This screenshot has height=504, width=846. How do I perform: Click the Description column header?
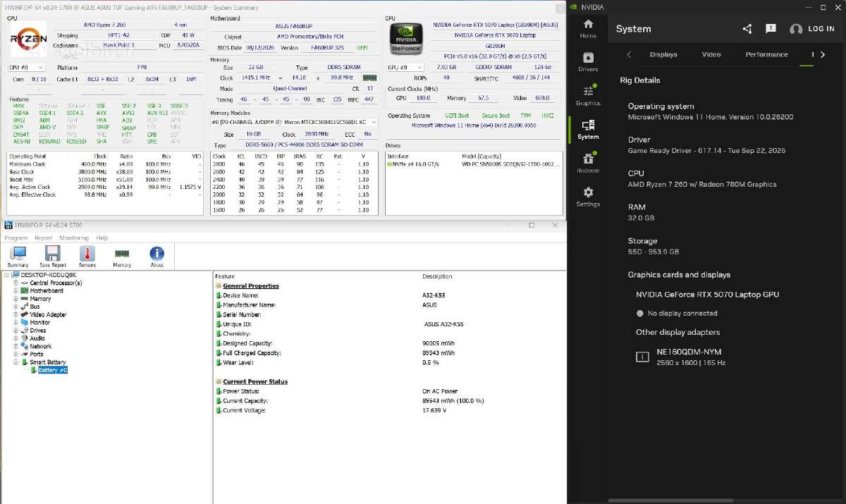(x=437, y=276)
